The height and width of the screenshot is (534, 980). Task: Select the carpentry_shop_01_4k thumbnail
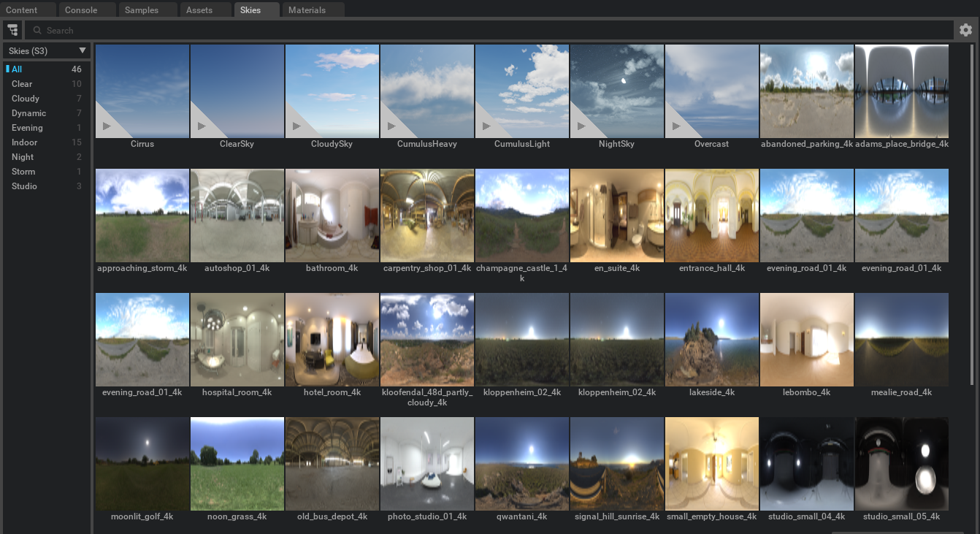click(x=427, y=215)
